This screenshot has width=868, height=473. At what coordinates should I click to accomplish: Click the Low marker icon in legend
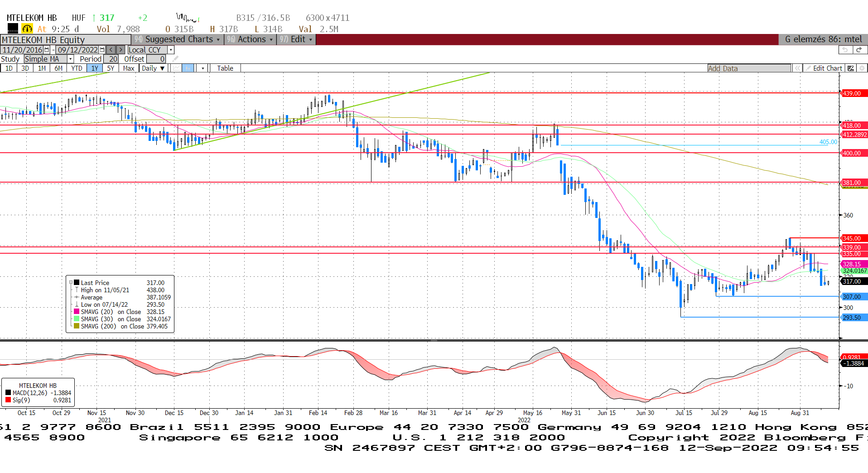[x=77, y=304]
